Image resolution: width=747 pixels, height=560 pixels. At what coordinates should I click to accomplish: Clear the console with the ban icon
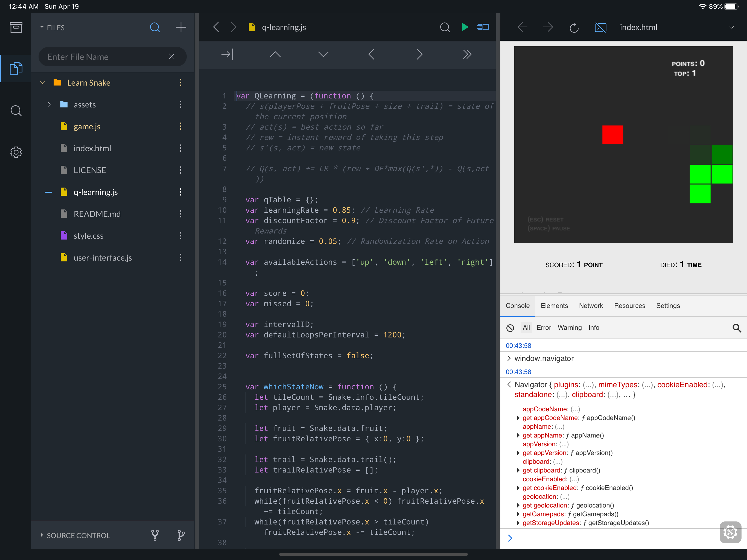pyautogui.click(x=510, y=328)
